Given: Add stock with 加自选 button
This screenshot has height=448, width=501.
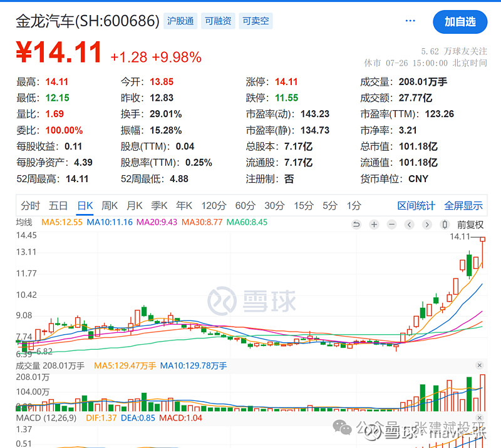Looking at the screenshot, I should [460, 22].
